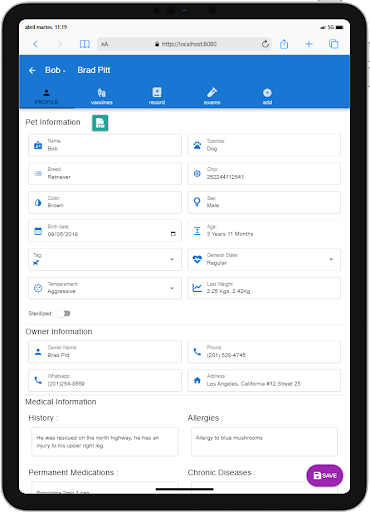Show Safari tab overview
370x512 pixels.
pyautogui.click(x=334, y=44)
